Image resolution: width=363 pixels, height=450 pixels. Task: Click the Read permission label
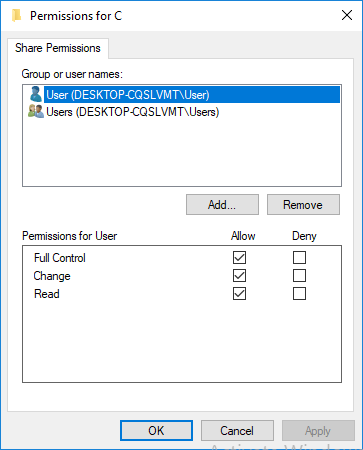coord(47,294)
